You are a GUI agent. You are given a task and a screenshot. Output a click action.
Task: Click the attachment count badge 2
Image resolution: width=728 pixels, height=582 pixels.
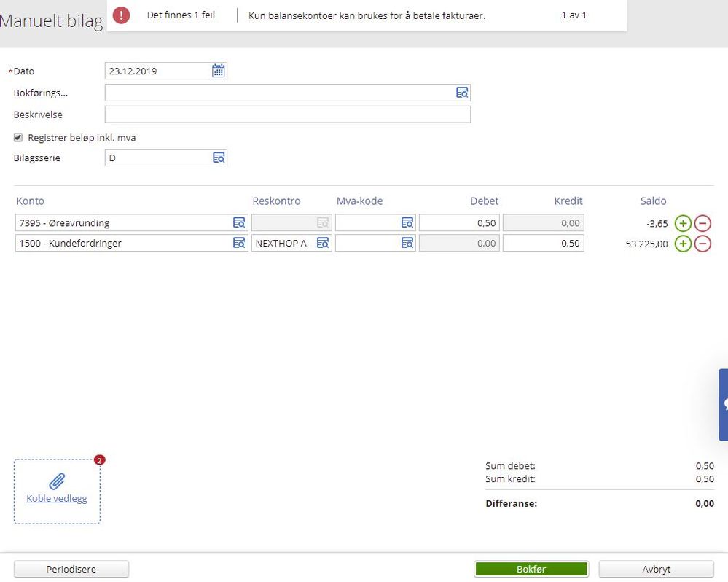[99, 460]
